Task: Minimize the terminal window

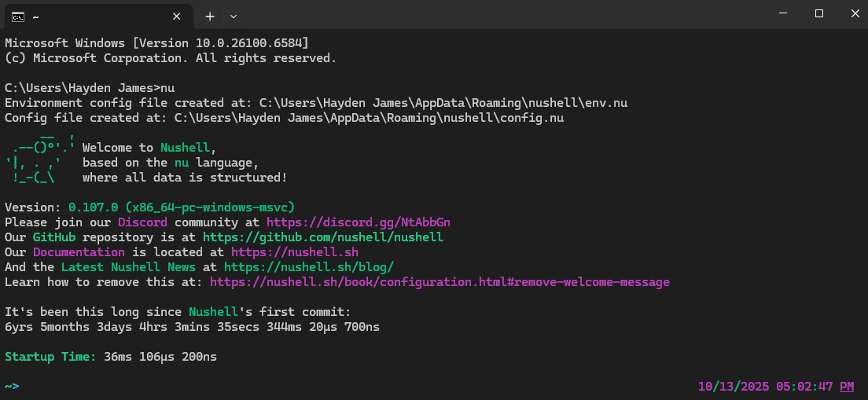Action: (x=783, y=14)
